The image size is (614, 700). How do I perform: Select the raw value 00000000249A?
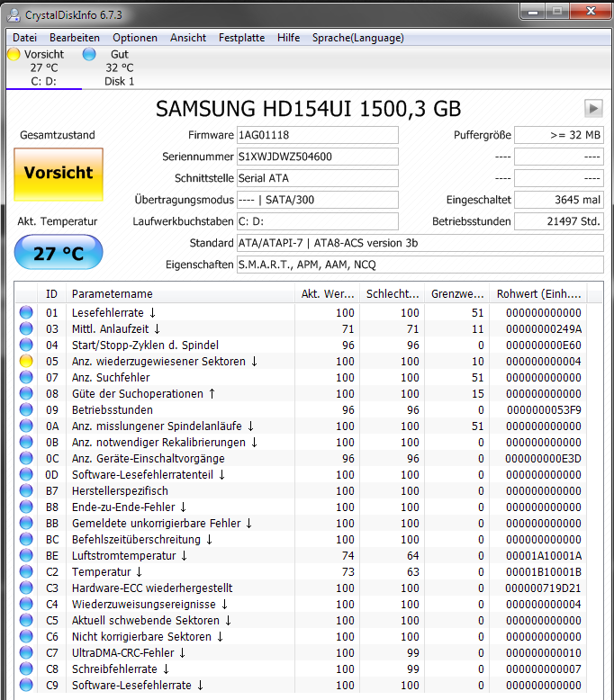[544, 329]
